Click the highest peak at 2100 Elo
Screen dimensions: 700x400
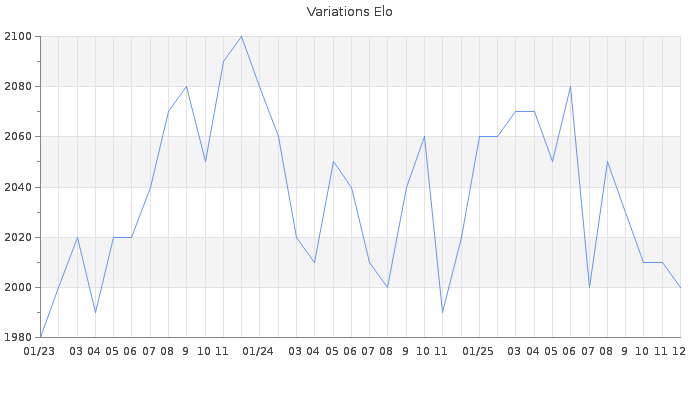coord(241,36)
